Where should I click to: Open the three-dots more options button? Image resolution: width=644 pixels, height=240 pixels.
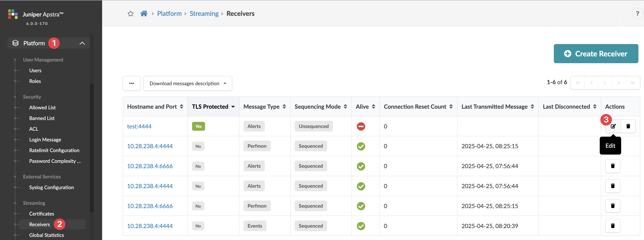[132, 83]
